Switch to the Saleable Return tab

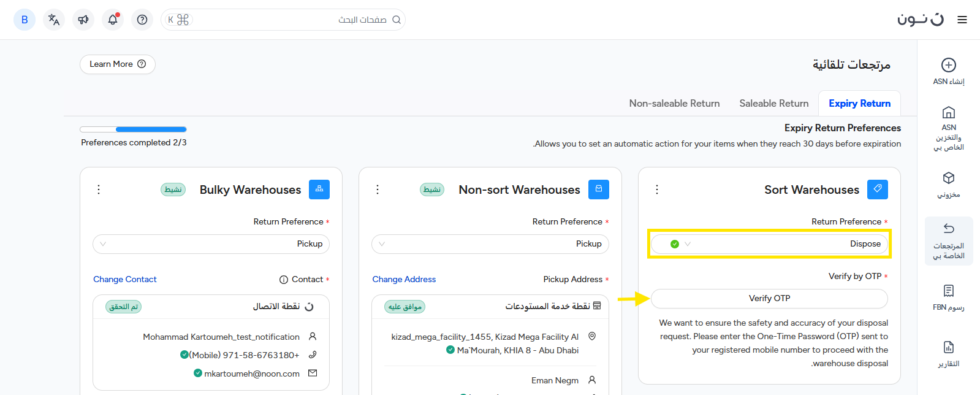click(773, 104)
